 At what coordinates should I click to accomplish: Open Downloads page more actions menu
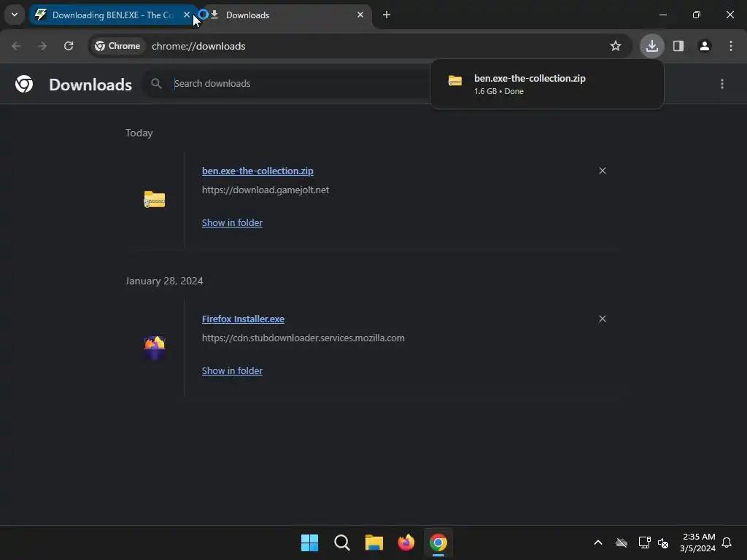pyautogui.click(x=722, y=84)
